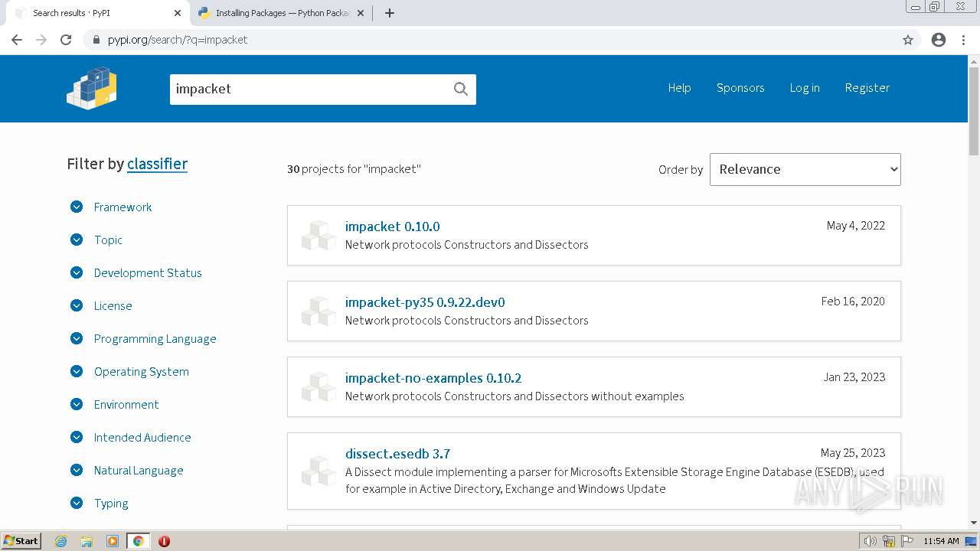Viewport: 980px width, 551px height.
Task: Click the PyPI logo to go home
Action: pyautogui.click(x=91, y=88)
